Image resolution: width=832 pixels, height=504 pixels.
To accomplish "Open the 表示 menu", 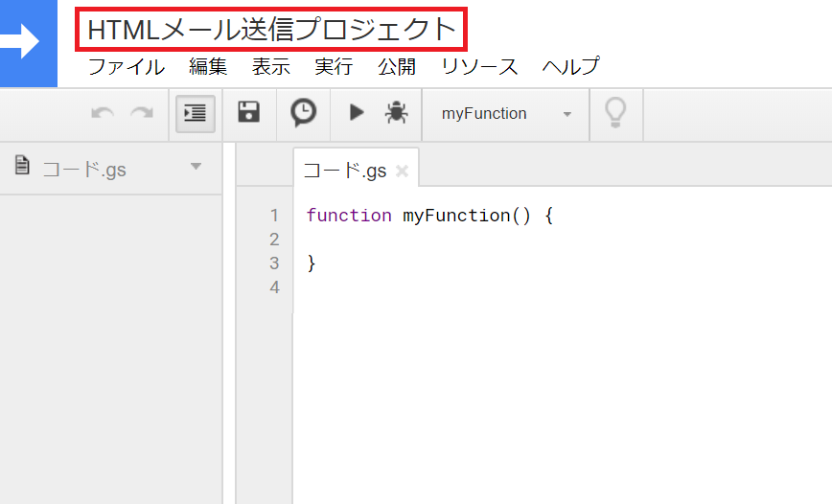I will pos(271,67).
